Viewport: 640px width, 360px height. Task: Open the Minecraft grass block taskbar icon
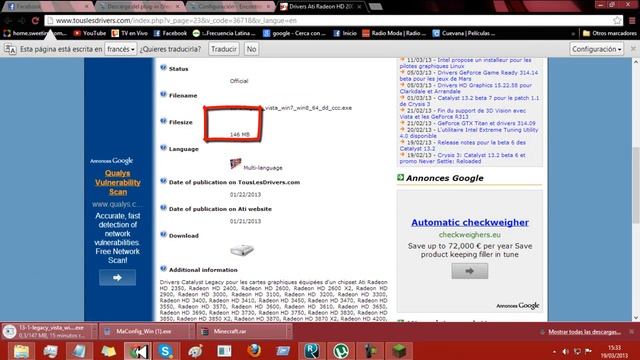point(399,351)
